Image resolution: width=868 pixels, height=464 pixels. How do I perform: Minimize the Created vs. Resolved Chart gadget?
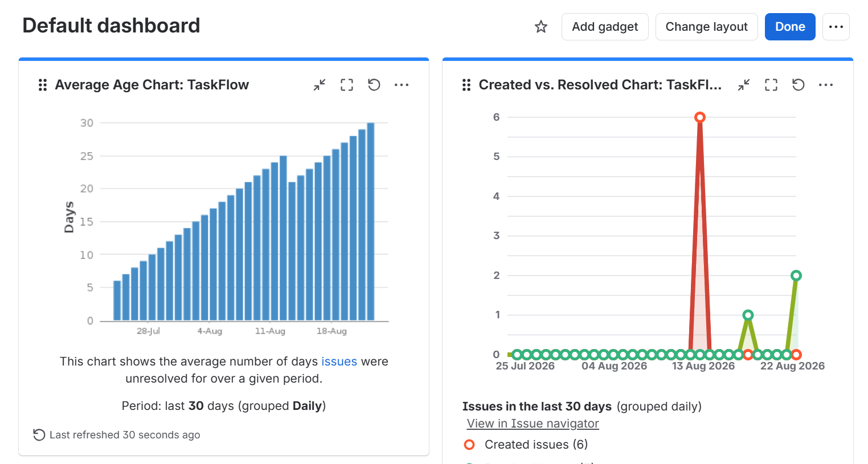744,85
